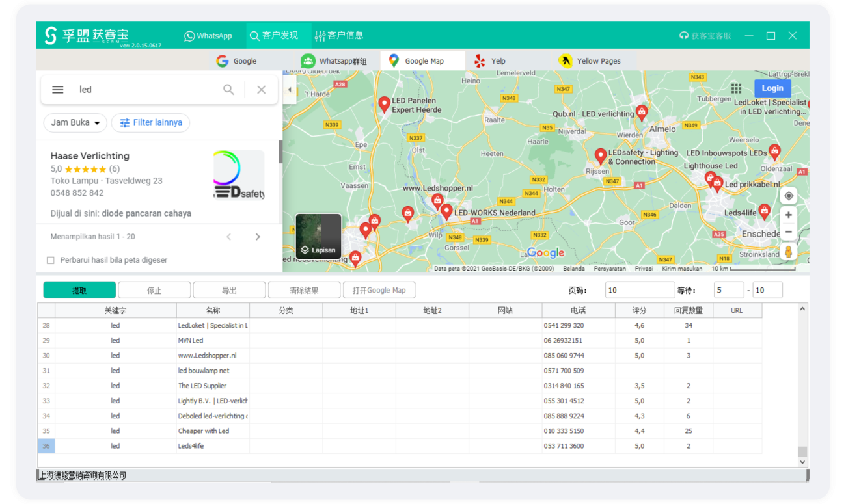Click the 评分 column header
The image size is (846, 504).
point(640,311)
